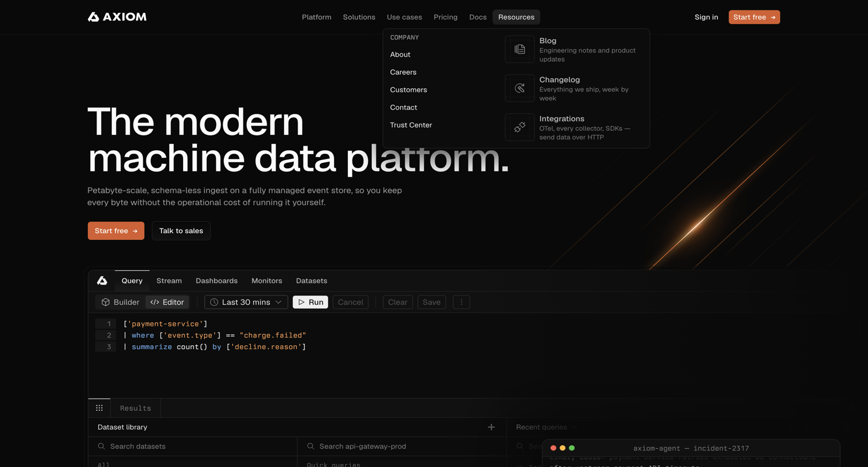868x467 pixels.
Task: Click the Builder cube icon
Action: coord(106,302)
